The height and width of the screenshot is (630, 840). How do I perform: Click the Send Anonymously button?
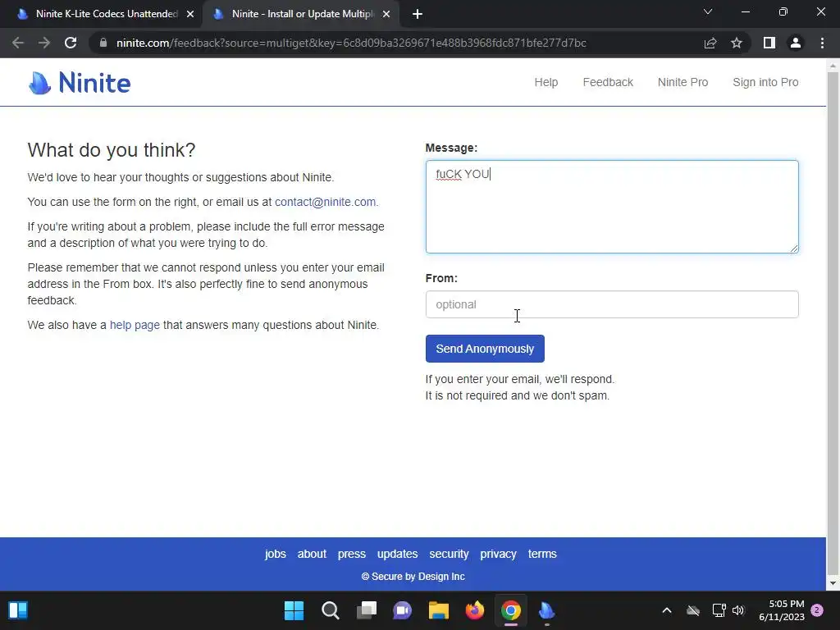point(485,349)
